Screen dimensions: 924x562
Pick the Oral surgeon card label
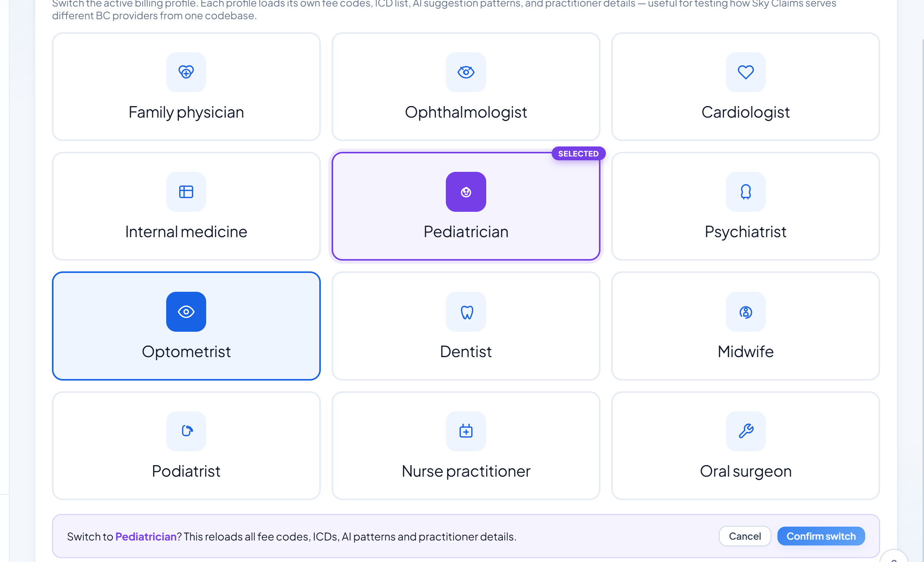pyautogui.click(x=746, y=472)
